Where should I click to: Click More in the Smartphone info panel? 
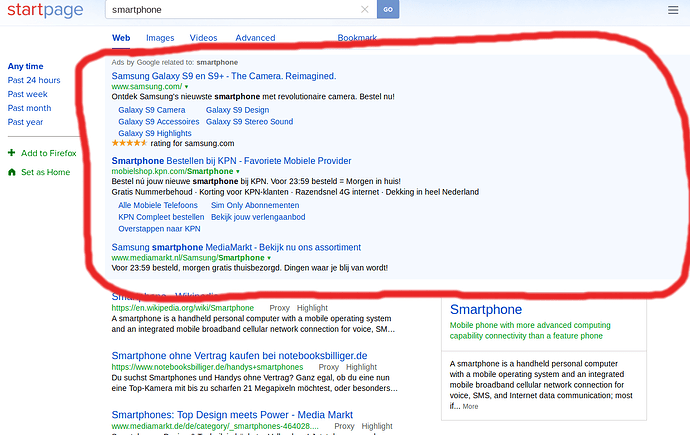470,406
